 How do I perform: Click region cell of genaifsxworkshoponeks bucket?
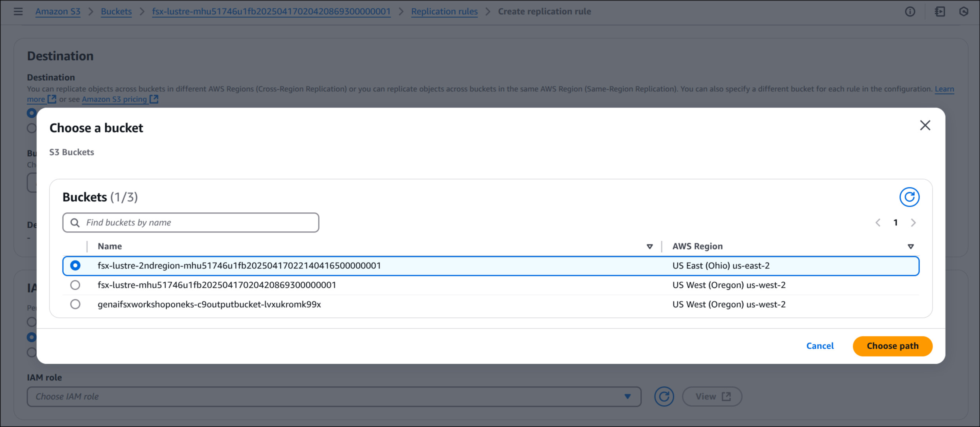[x=729, y=304]
